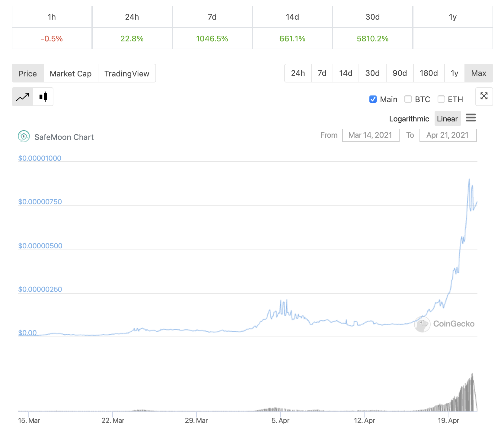Edit the To date field

coord(448,135)
